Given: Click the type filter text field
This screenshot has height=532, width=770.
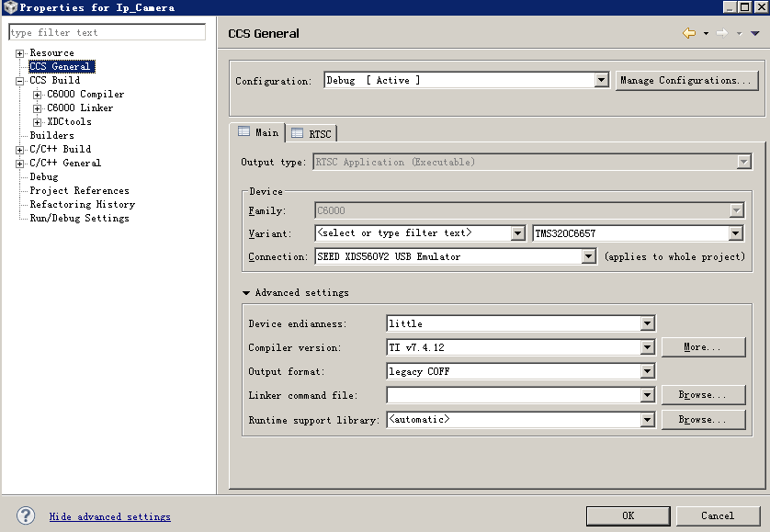Looking at the screenshot, I should pos(108,32).
